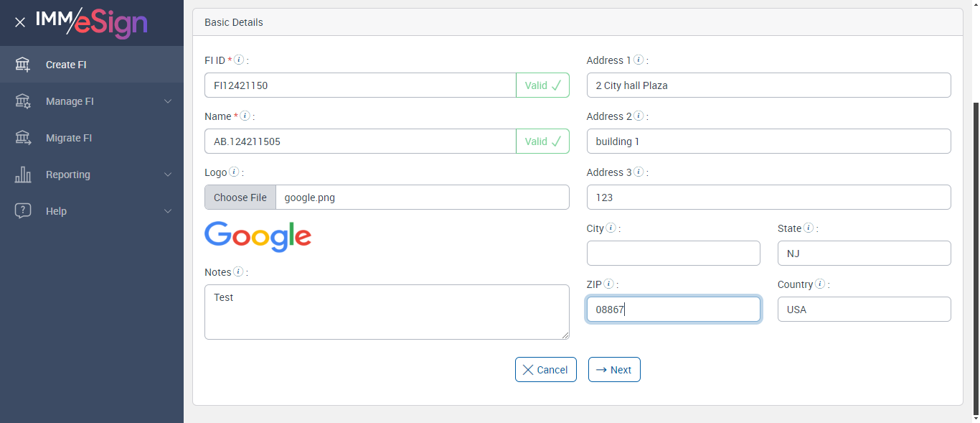Expand the Help submenu chevron
The height and width of the screenshot is (423, 980).
pos(168,211)
